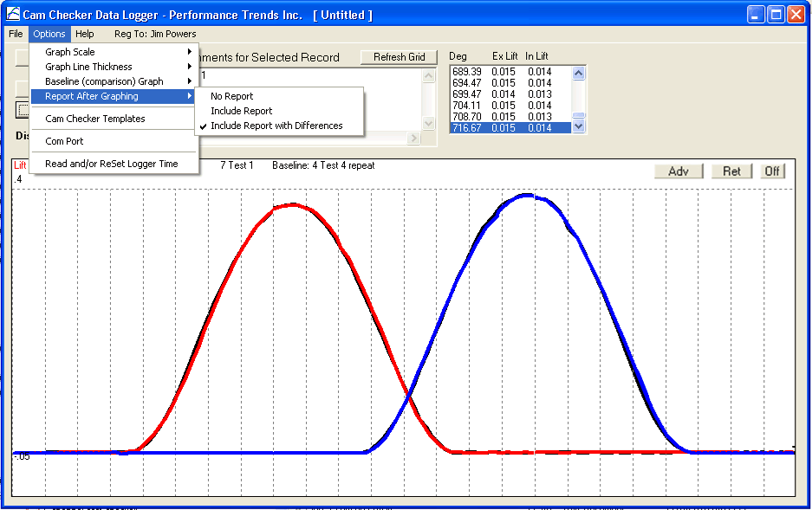This screenshot has height=510, width=812.
Task: Click the Off button on graph
Action: pyautogui.click(x=772, y=171)
